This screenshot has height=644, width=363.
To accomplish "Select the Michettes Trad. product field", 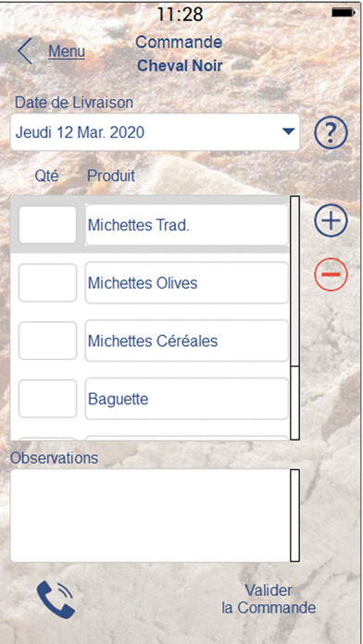I will (187, 225).
